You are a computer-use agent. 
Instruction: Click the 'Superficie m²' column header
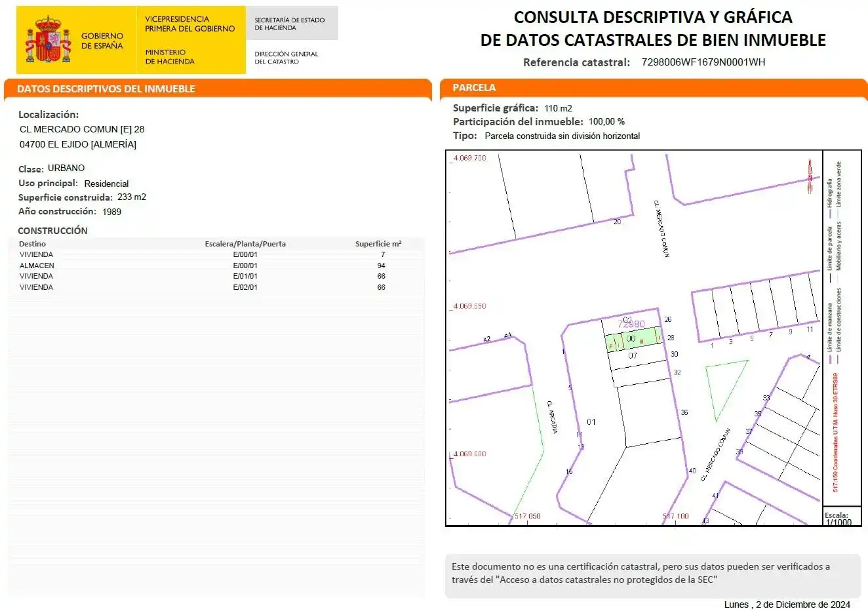tap(378, 244)
